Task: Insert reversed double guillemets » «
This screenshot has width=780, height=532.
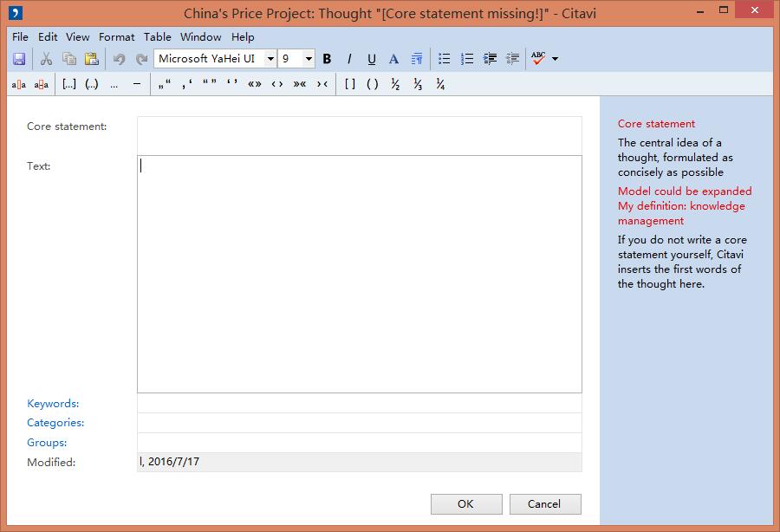Action: point(300,85)
